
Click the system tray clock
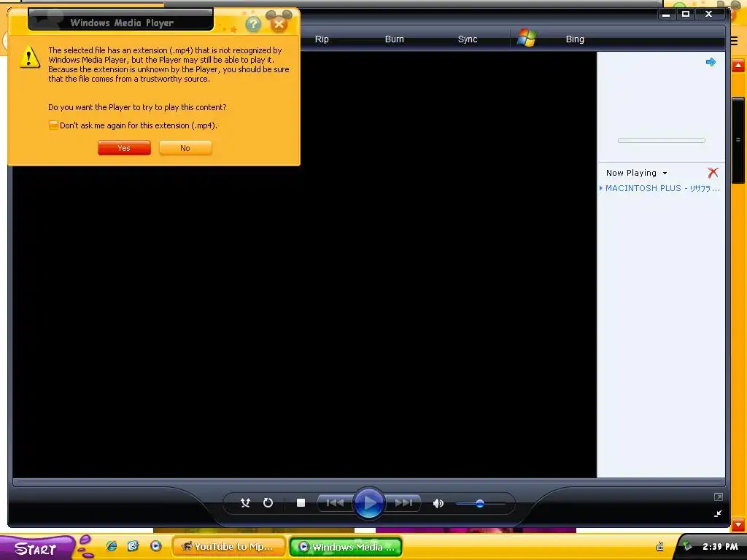(x=720, y=547)
